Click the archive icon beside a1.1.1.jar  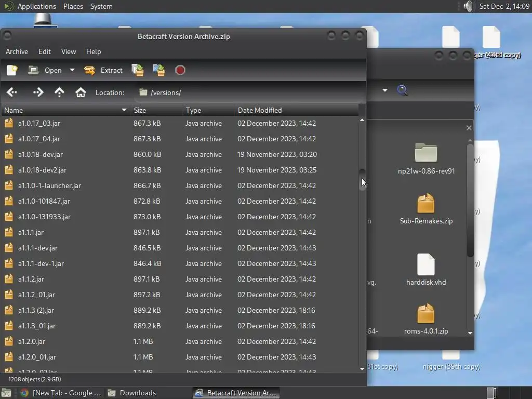(9, 232)
